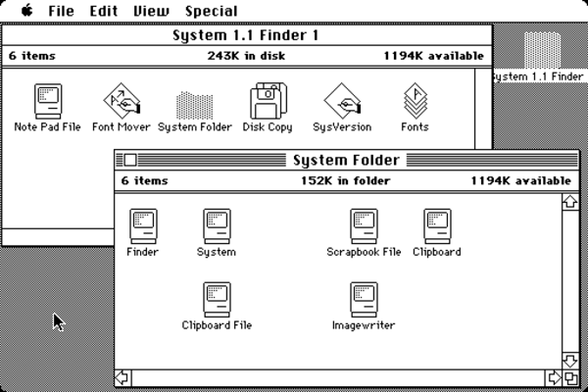The image size is (588, 392).
Task: Select the Clipboard File icon
Action: click(217, 300)
